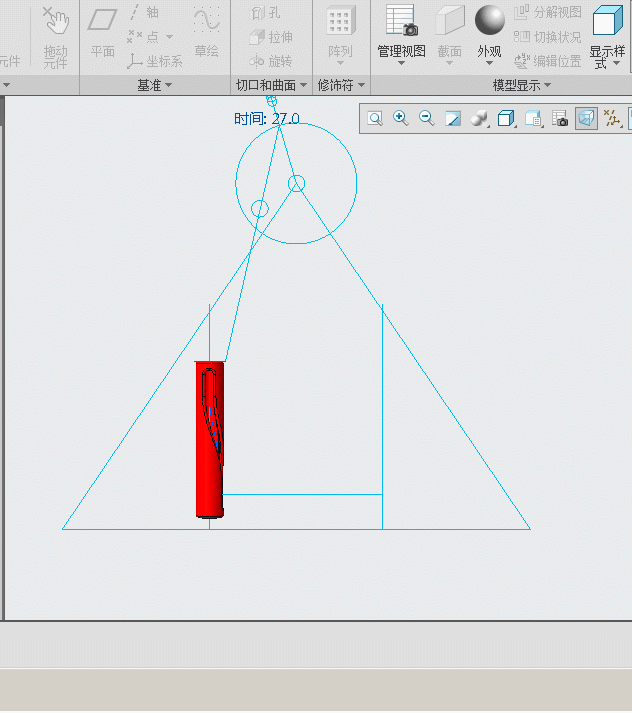Click the 拖动元件 (drag components) tool
This screenshot has height=713, width=632.
click(56, 37)
